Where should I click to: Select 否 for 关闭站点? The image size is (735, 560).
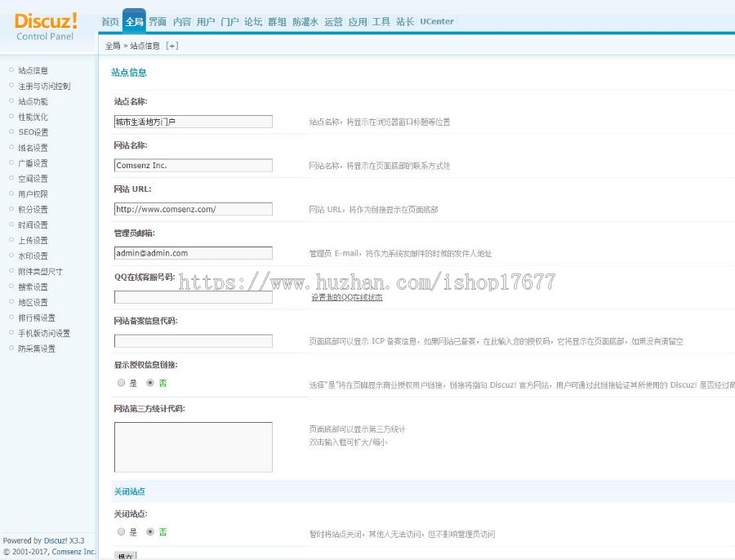(150, 532)
